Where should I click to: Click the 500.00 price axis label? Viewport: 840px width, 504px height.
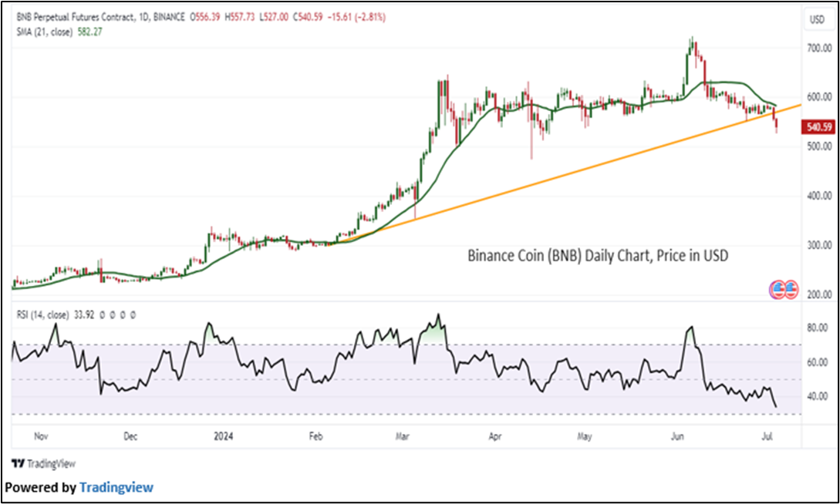820,146
